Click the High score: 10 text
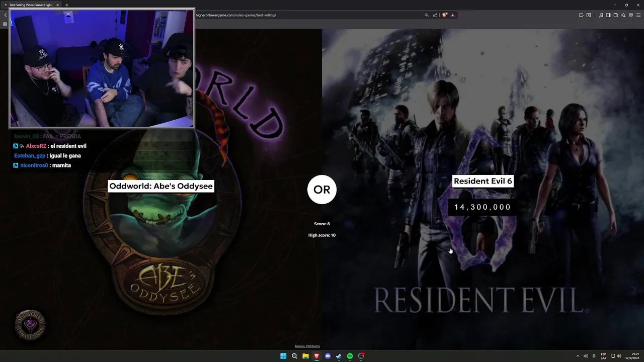The width and height of the screenshot is (644, 362). (x=322, y=235)
